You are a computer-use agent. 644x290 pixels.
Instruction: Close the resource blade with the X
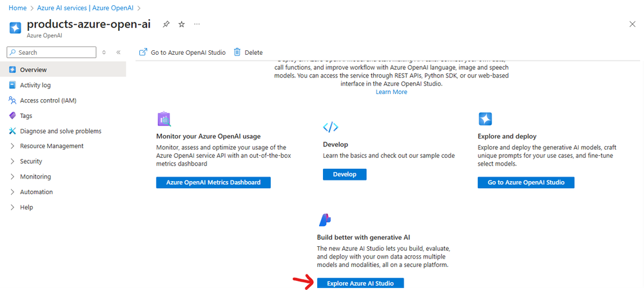click(x=632, y=24)
